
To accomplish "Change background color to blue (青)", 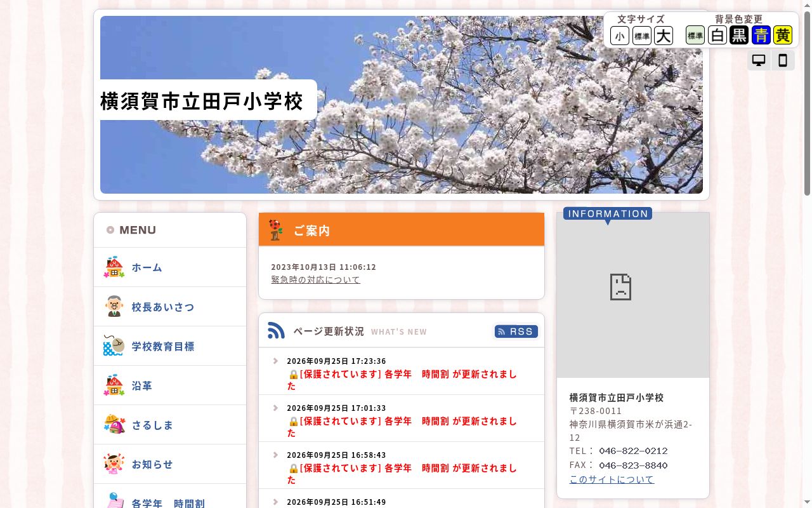I will tap(761, 35).
